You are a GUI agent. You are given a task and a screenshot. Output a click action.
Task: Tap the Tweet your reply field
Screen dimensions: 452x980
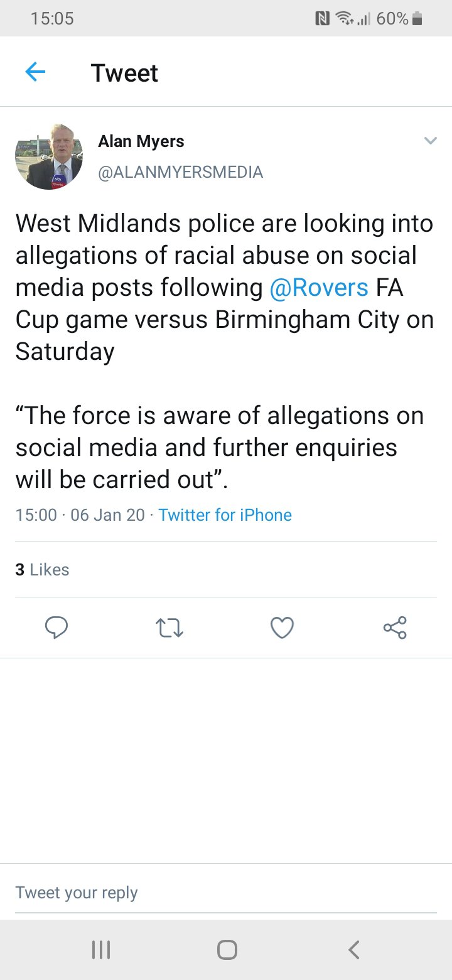pyautogui.click(x=226, y=893)
